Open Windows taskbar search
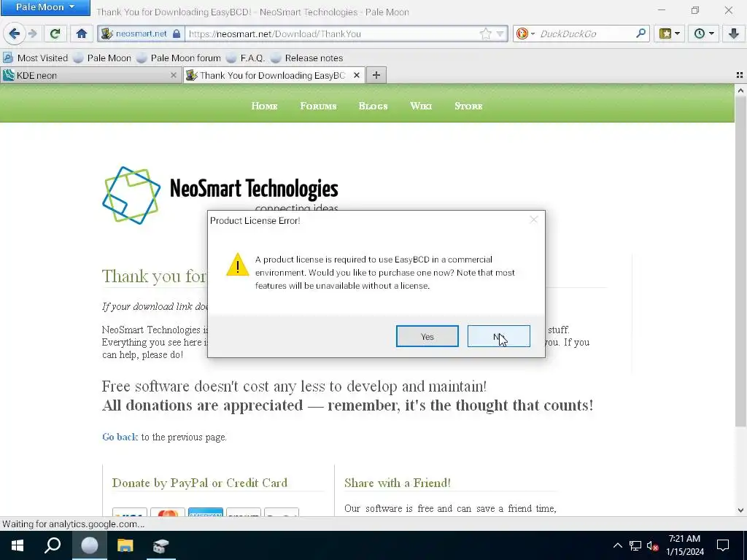This screenshot has height=560, width=747. 53,545
